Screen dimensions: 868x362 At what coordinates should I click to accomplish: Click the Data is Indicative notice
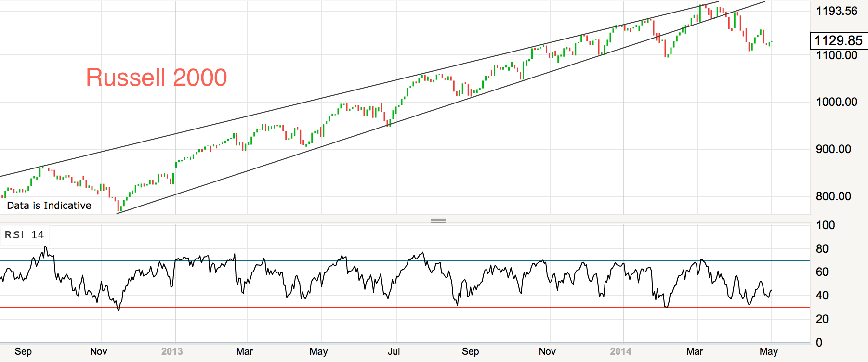pos(49,206)
